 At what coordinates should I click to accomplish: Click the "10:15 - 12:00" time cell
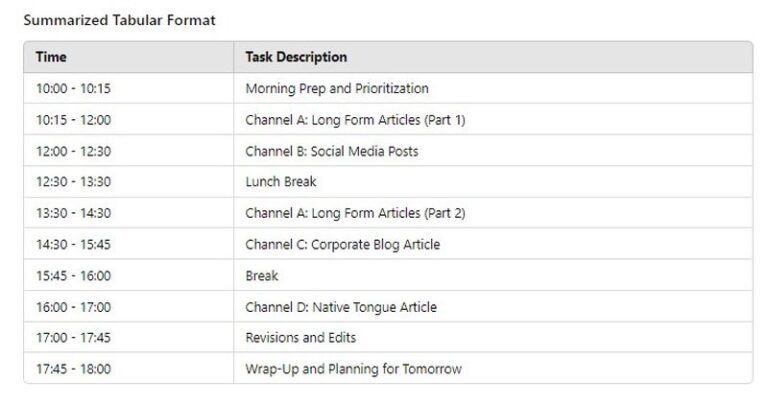click(x=73, y=120)
